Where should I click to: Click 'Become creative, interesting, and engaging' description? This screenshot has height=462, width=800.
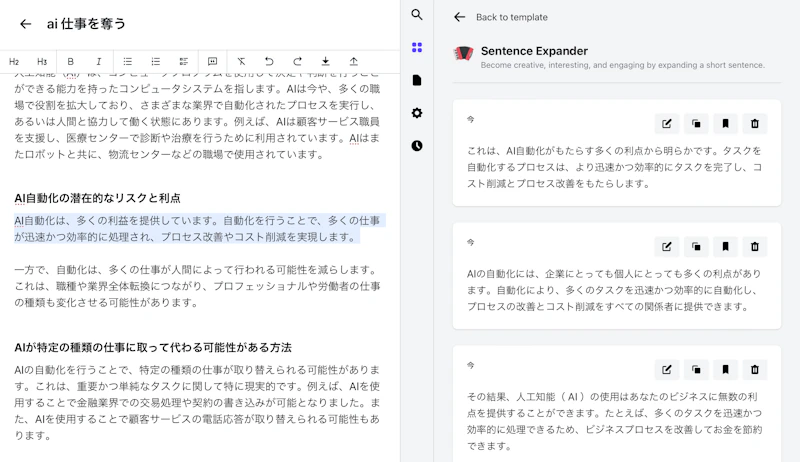coord(622,65)
